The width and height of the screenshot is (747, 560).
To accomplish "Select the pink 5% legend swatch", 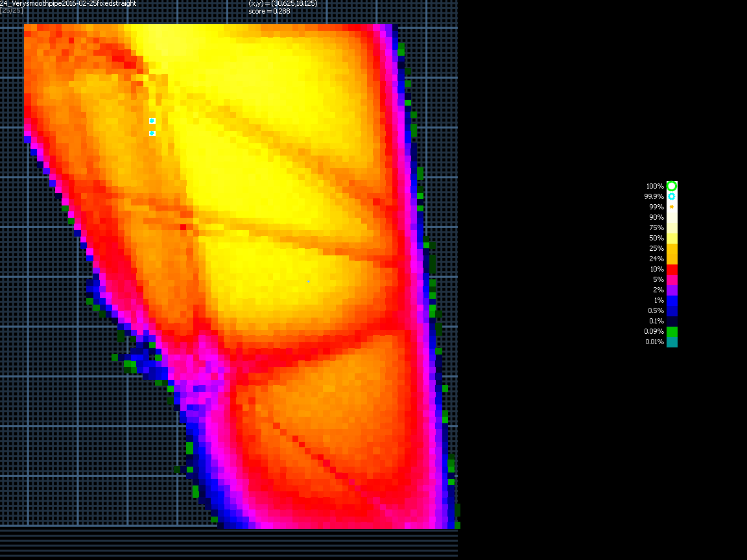I will (x=672, y=279).
